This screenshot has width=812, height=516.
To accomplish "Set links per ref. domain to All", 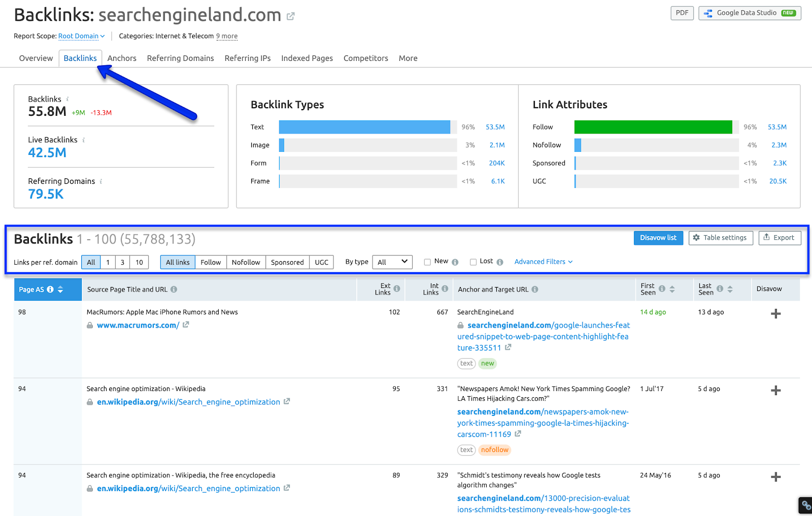I will click(91, 262).
